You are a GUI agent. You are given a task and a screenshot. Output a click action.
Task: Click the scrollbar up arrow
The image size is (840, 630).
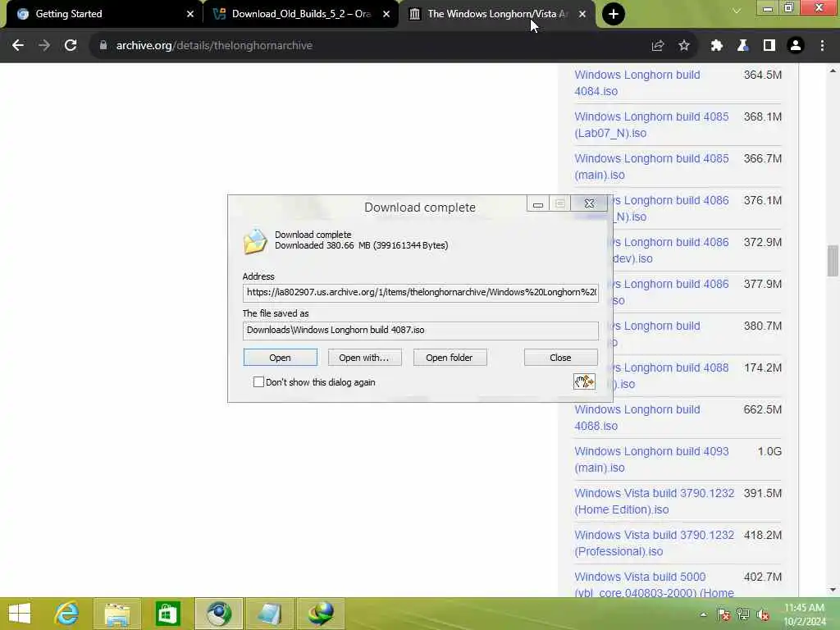[x=833, y=71]
